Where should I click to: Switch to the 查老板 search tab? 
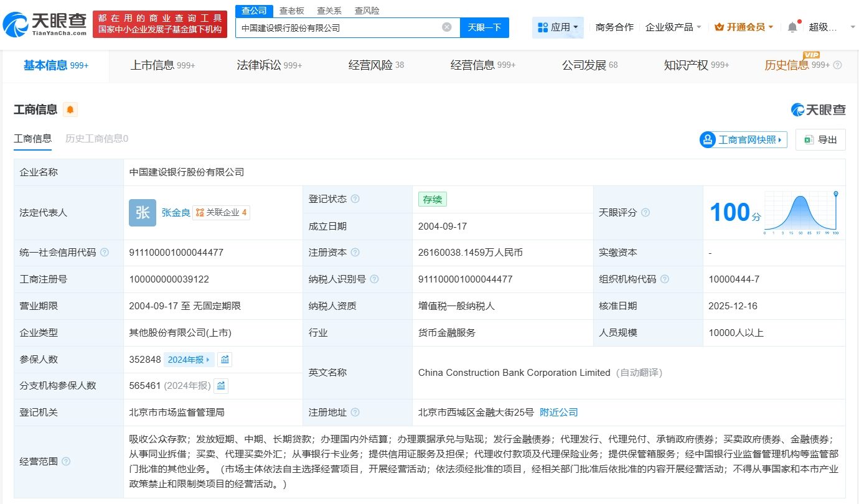pyautogui.click(x=291, y=11)
